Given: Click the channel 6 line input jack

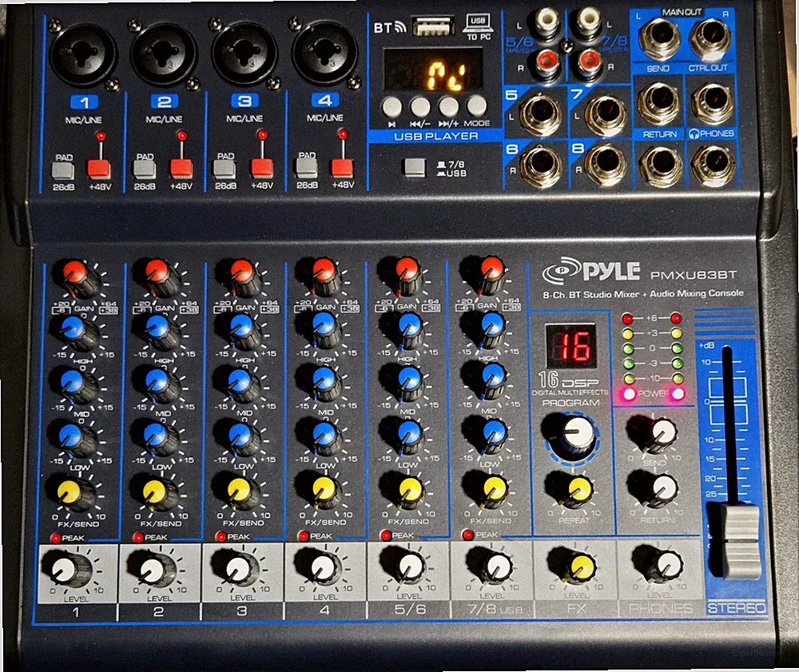Looking at the screenshot, I should tap(541, 165).
